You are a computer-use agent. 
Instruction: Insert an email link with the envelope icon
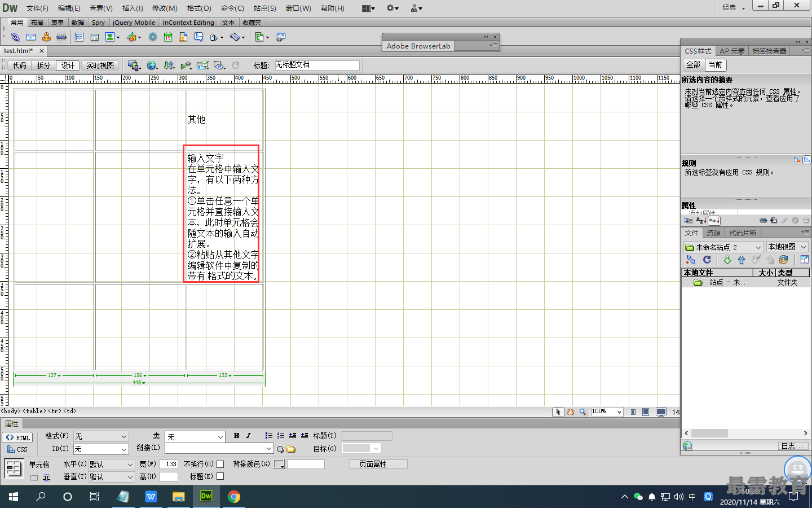pos(31,37)
